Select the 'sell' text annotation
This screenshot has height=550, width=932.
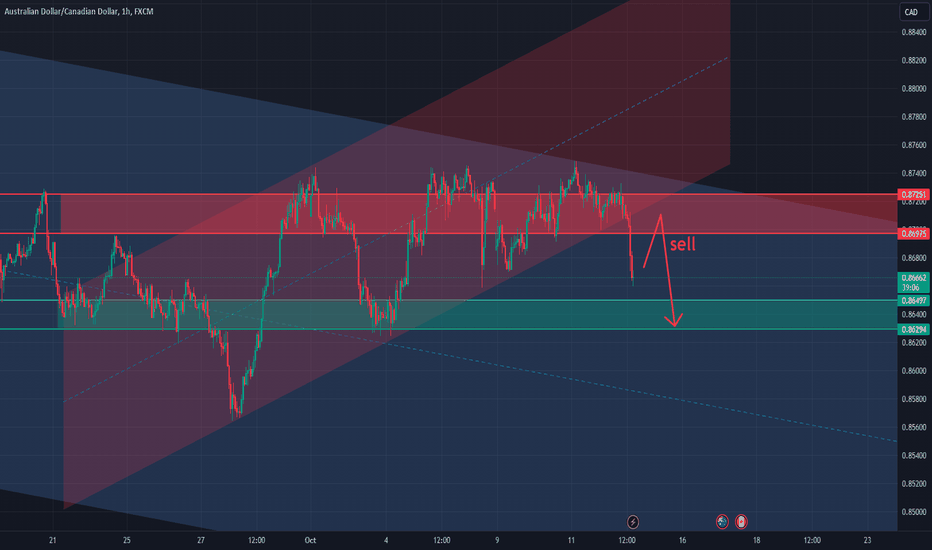682,244
